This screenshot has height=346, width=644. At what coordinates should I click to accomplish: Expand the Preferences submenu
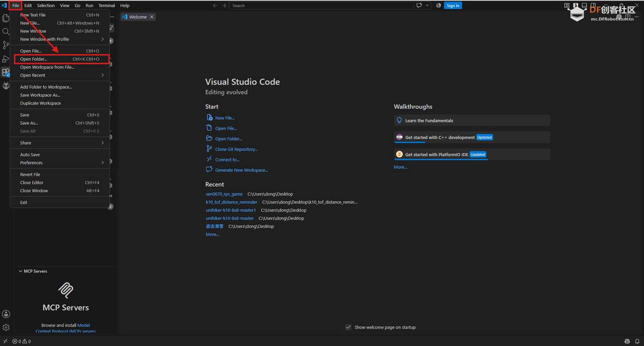click(60, 163)
